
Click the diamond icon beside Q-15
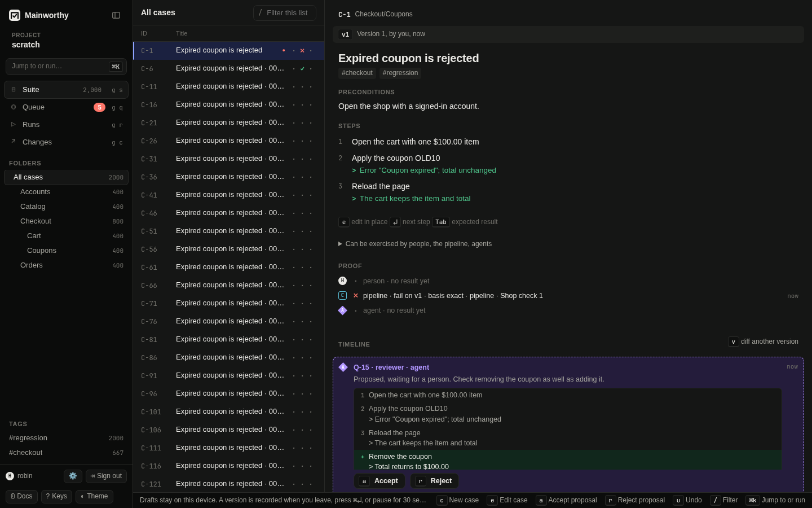pyautogui.click(x=343, y=367)
